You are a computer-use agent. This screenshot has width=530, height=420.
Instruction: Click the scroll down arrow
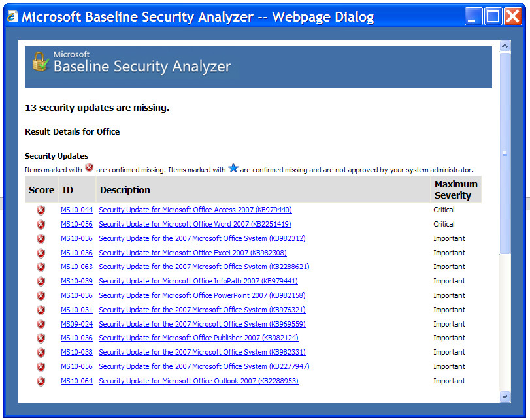pyautogui.click(x=505, y=396)
